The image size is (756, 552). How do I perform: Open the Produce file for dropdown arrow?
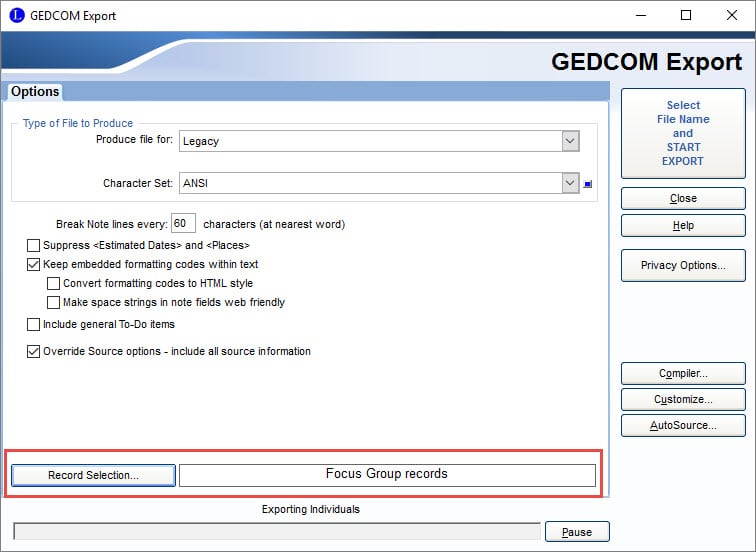[x=570, y=141]
